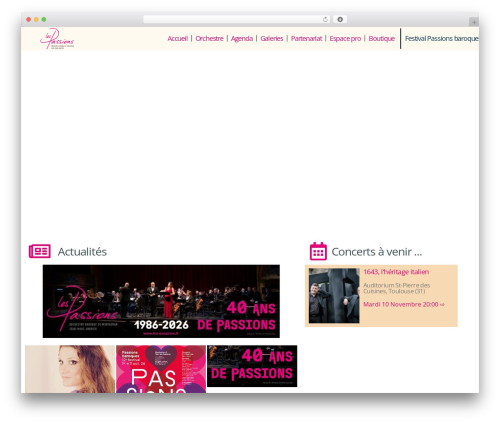Open a new browser tab with plus button

coord(474,22)
